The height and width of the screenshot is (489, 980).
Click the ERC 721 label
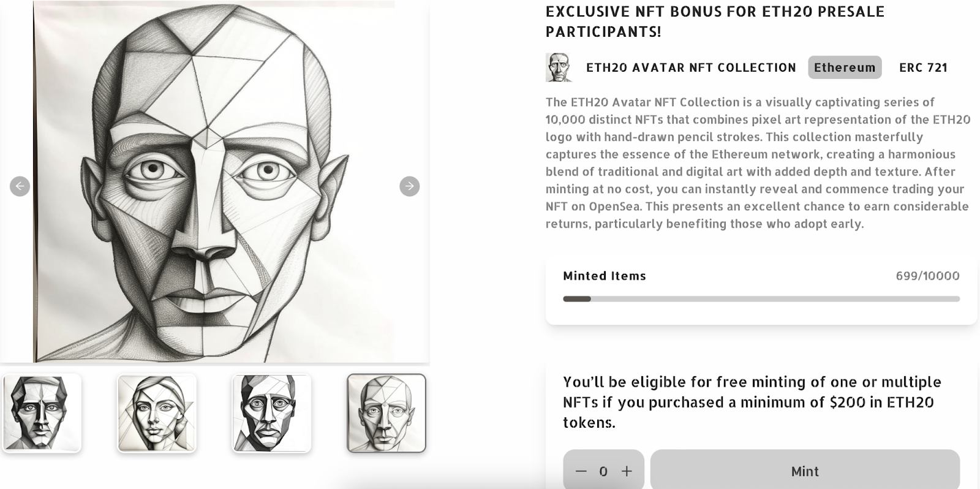pyautogui.click(x=923, y=67)
